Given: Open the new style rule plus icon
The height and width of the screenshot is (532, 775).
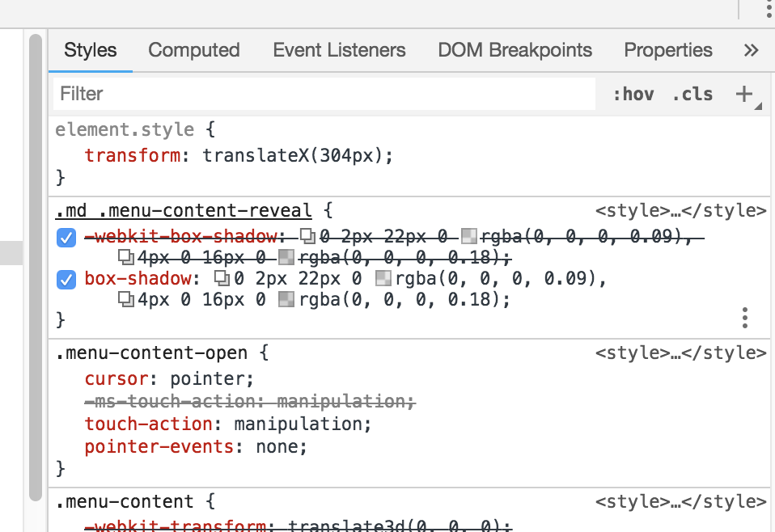Looking at the screenshot, I should [743, 93].
